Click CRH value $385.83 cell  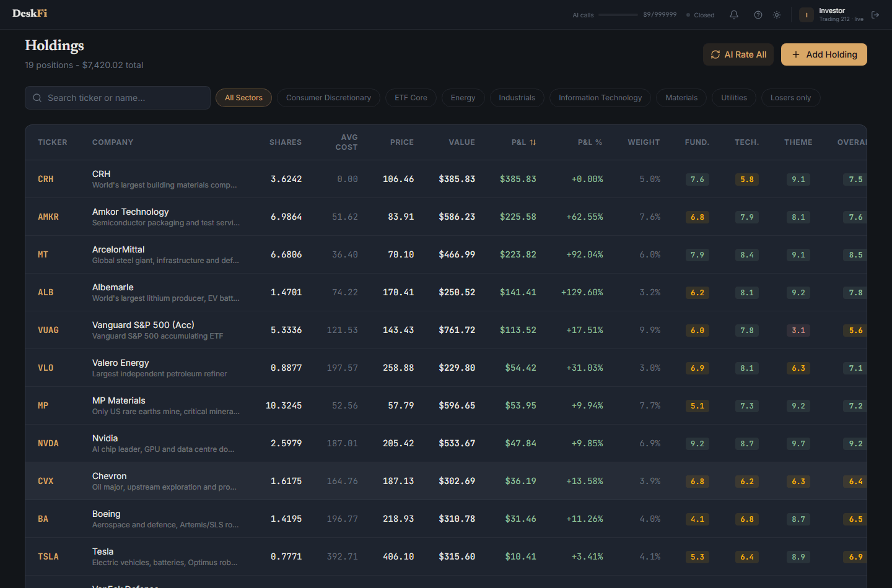(457, 179)
